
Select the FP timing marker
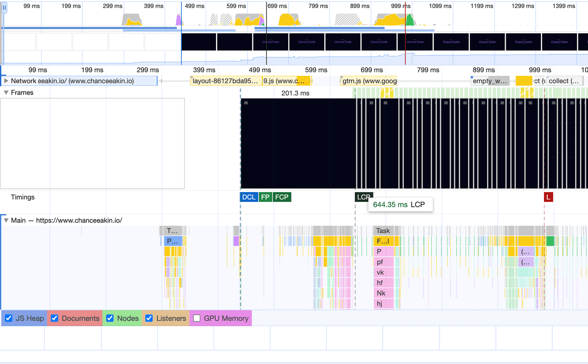pyautogui.click(x=266, y=197)
